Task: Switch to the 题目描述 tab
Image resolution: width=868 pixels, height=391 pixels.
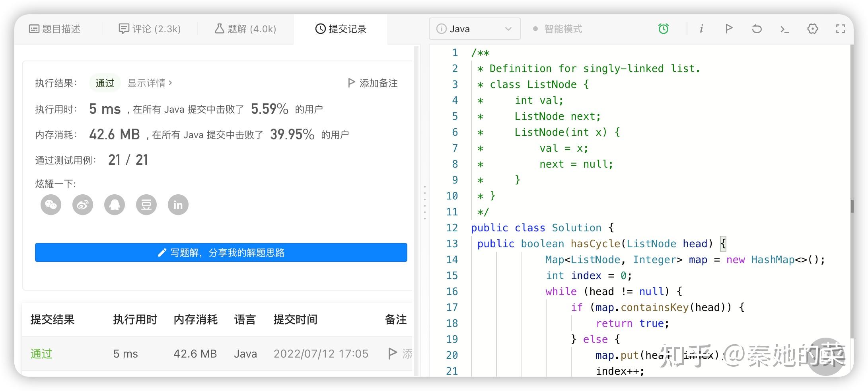Action: pos(55,29)
